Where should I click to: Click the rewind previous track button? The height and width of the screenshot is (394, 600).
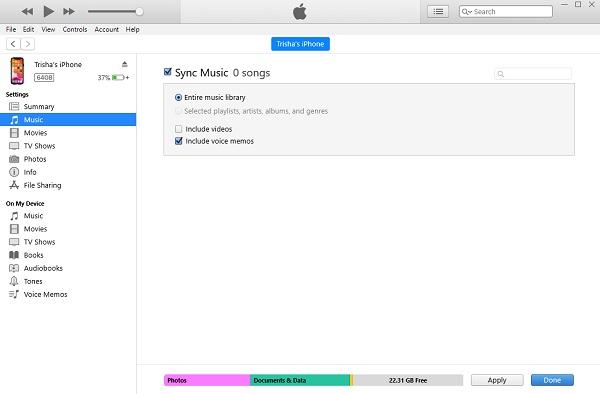27,11
